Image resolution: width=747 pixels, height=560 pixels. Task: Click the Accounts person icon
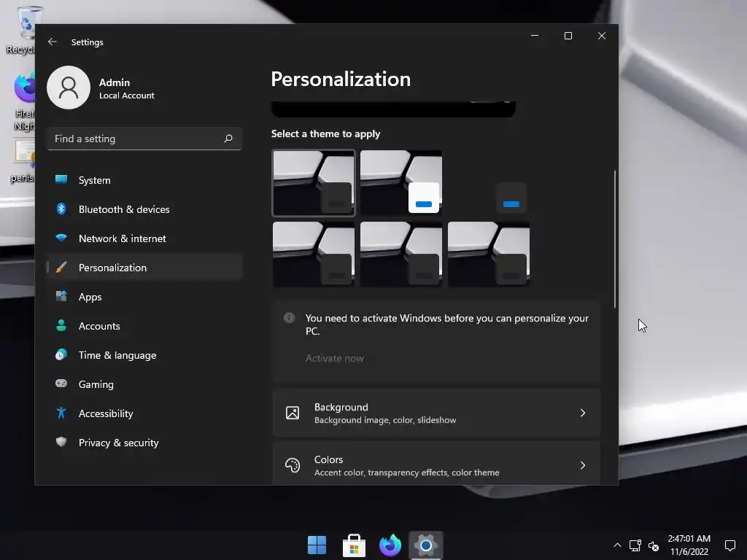(x=61, y=325)
